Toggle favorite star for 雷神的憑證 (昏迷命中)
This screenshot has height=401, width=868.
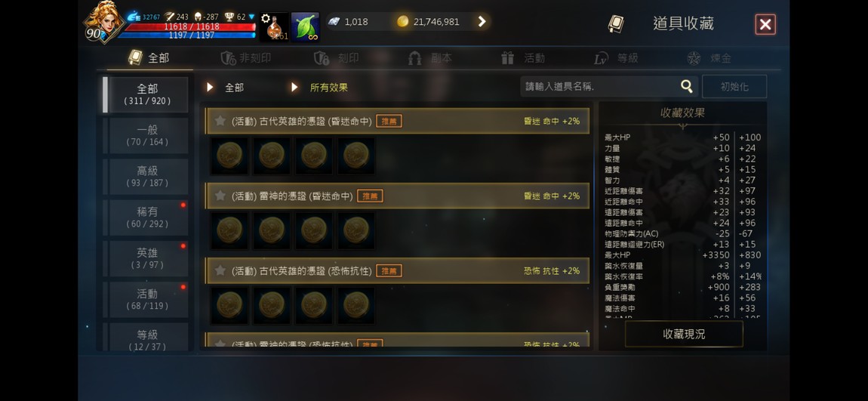coord(220,196)
